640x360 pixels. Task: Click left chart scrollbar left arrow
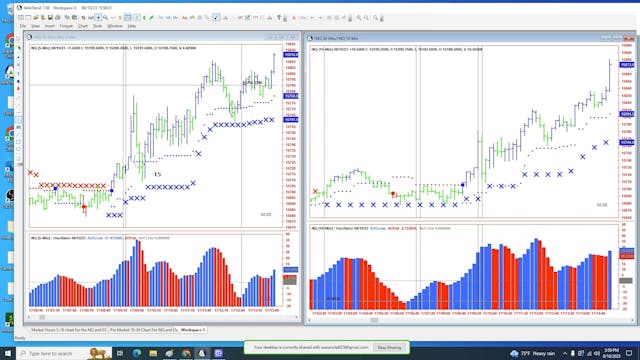29,317
